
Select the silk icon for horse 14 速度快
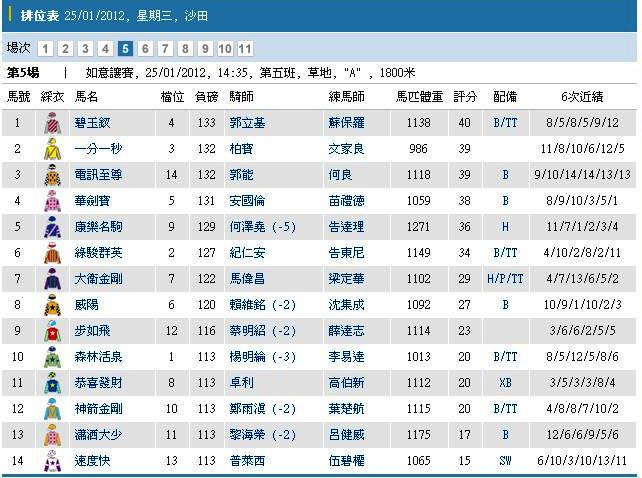click(52, 461)
